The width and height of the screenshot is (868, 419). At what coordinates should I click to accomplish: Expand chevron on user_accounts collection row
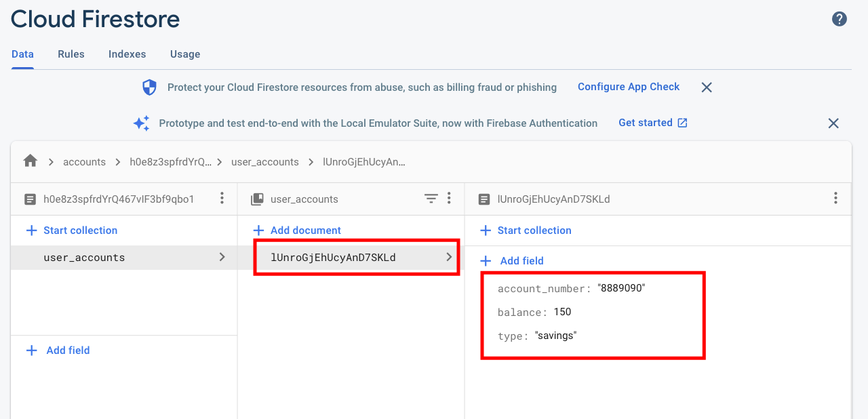click(x=222, y=257)
